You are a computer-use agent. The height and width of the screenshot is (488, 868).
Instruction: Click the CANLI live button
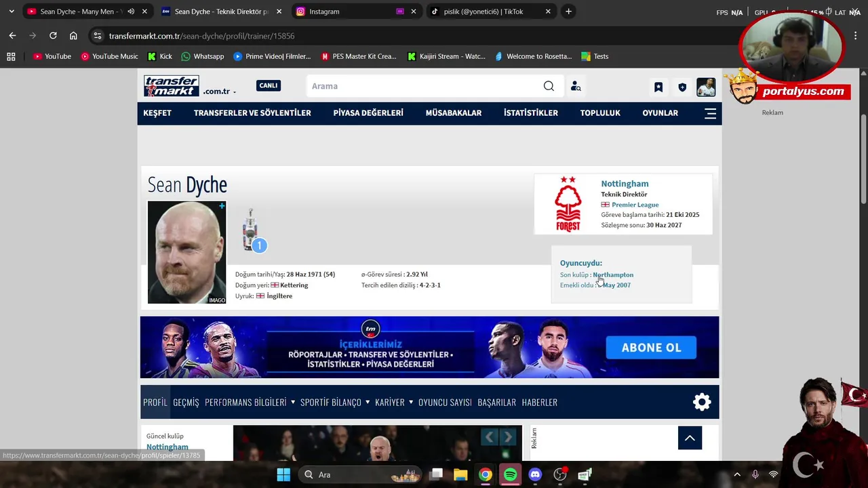point(269,85)
